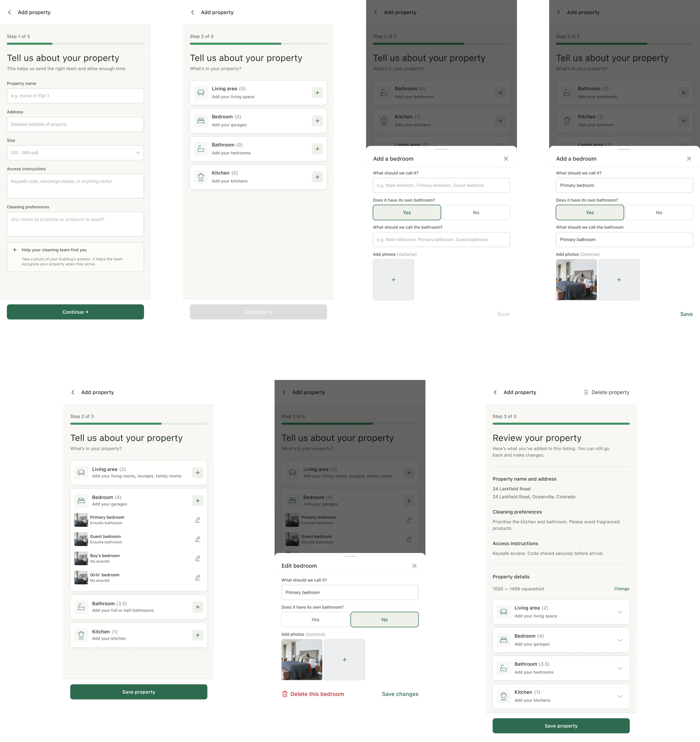Click the Step 1 of 3 progress bar
Image resolution: width=700 pixels, height=742 pixels.
click(x=75, y=44)
